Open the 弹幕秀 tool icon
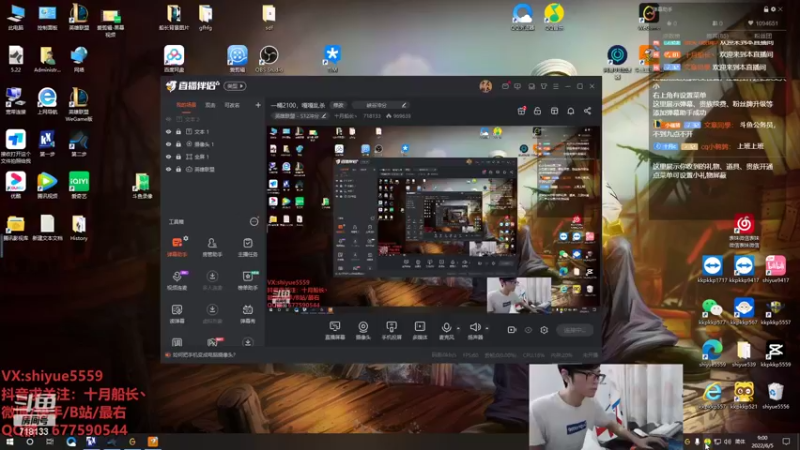This screenshot has width=800, height=450. pyautogui.click(x=247, y=313)
